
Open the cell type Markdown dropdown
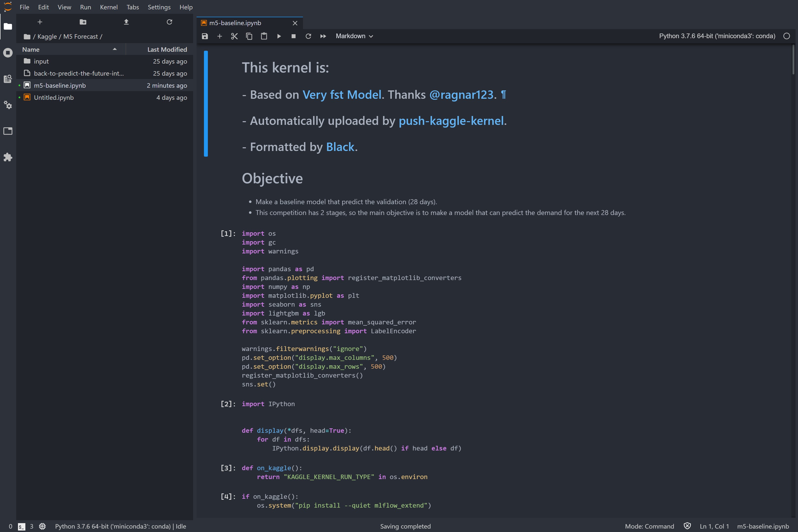[354, 36]
